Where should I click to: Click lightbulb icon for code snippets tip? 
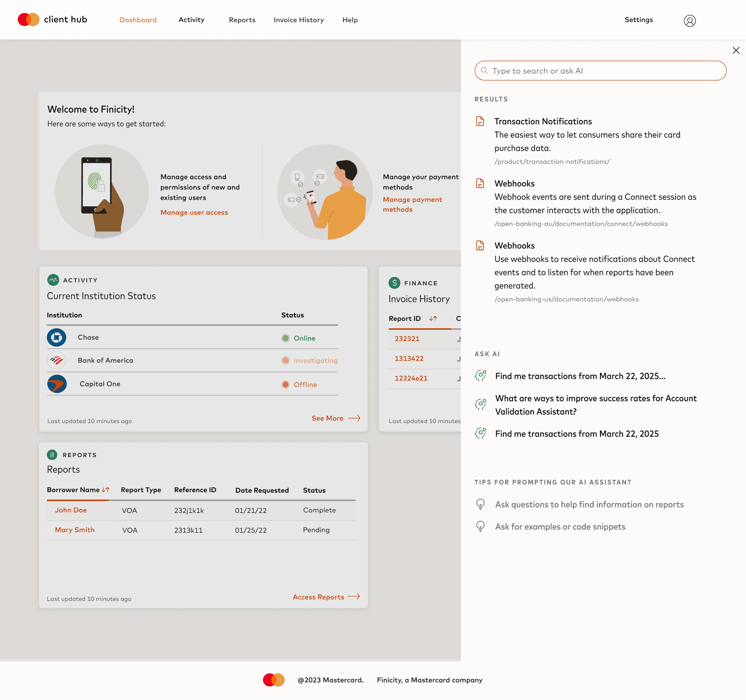[480, 526]
